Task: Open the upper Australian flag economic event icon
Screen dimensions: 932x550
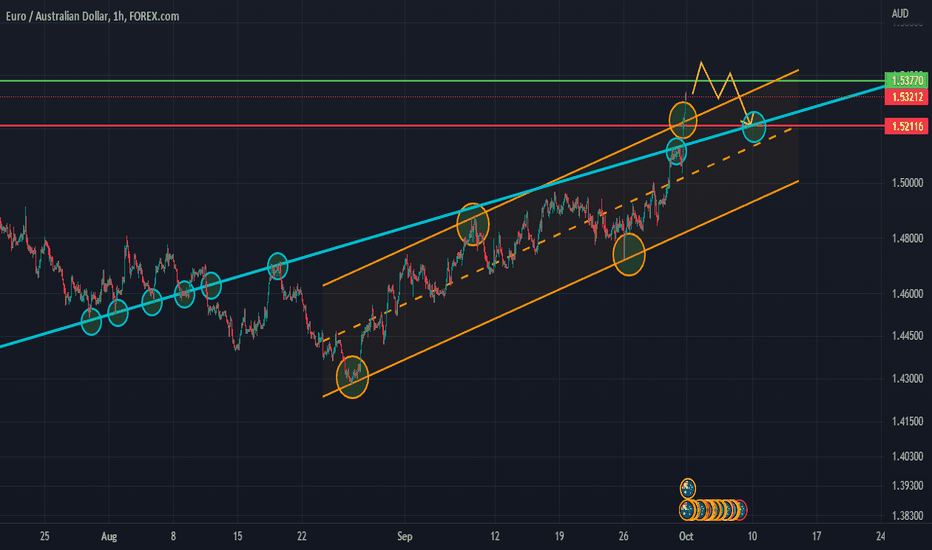Action: (x=687, y=489)
